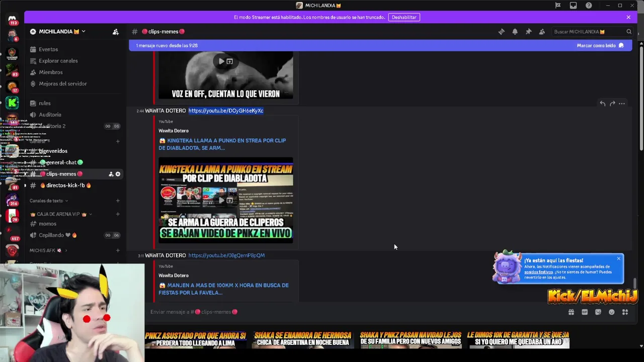Add channel to Canales de texto

point(118,201)
